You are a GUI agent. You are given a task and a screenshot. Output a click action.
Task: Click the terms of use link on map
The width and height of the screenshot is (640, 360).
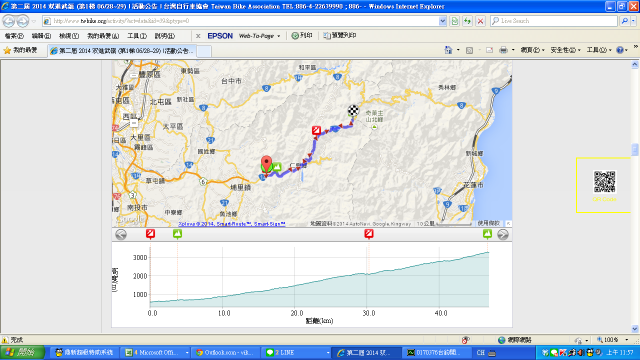(x=489, y=224)
